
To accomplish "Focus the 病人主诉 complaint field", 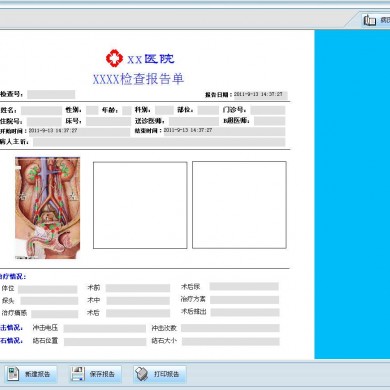I will (x=159, y=142).
